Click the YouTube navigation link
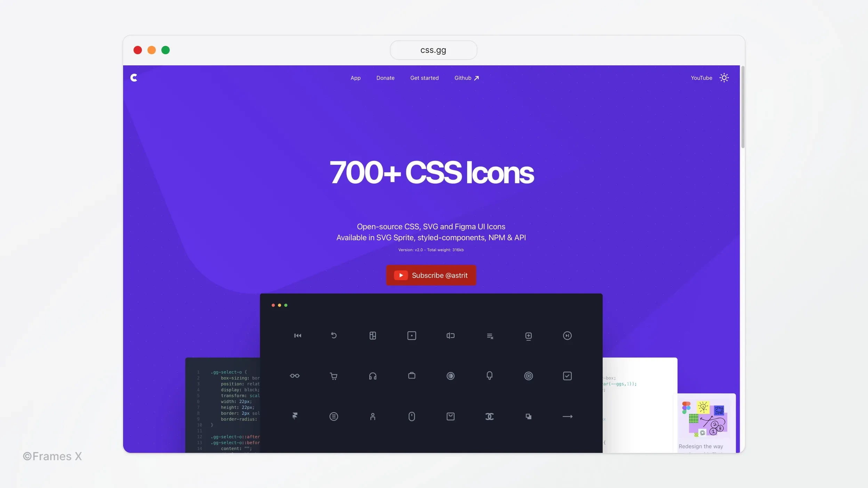868x488 pixels. click(701, 78)
